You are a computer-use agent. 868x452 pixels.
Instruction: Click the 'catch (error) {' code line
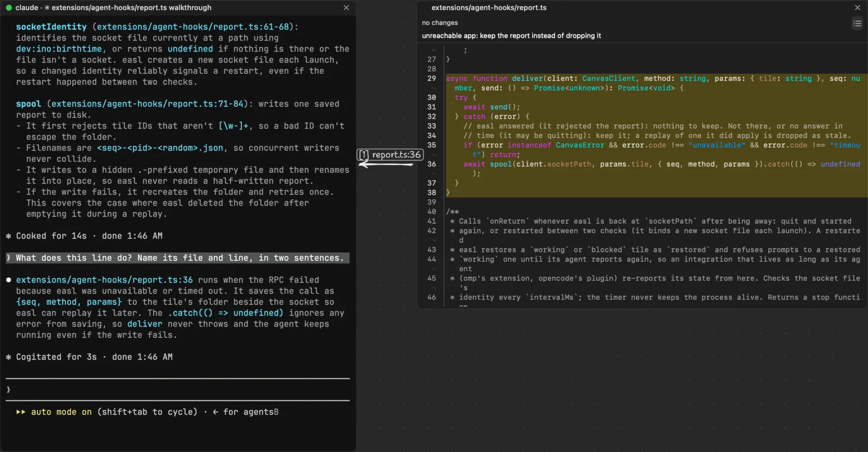coord(492,116)
